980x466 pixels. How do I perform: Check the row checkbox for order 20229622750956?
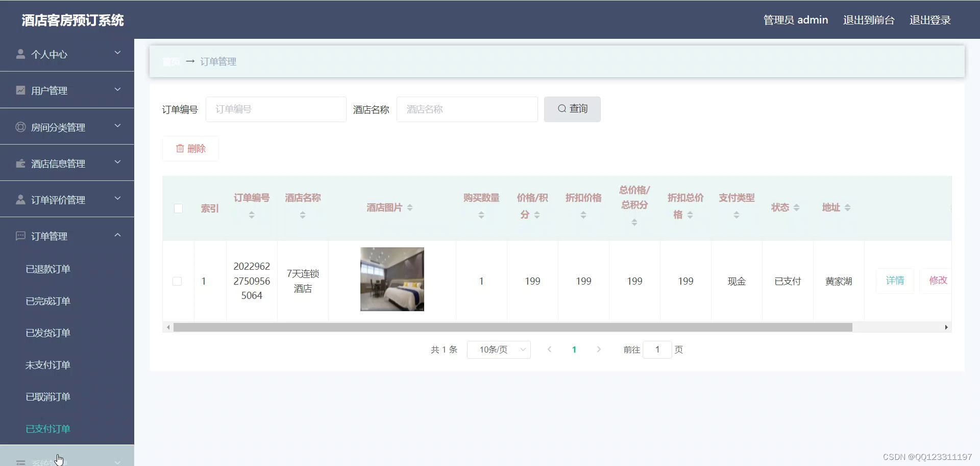pyautogui.click(x=177, y=281)
